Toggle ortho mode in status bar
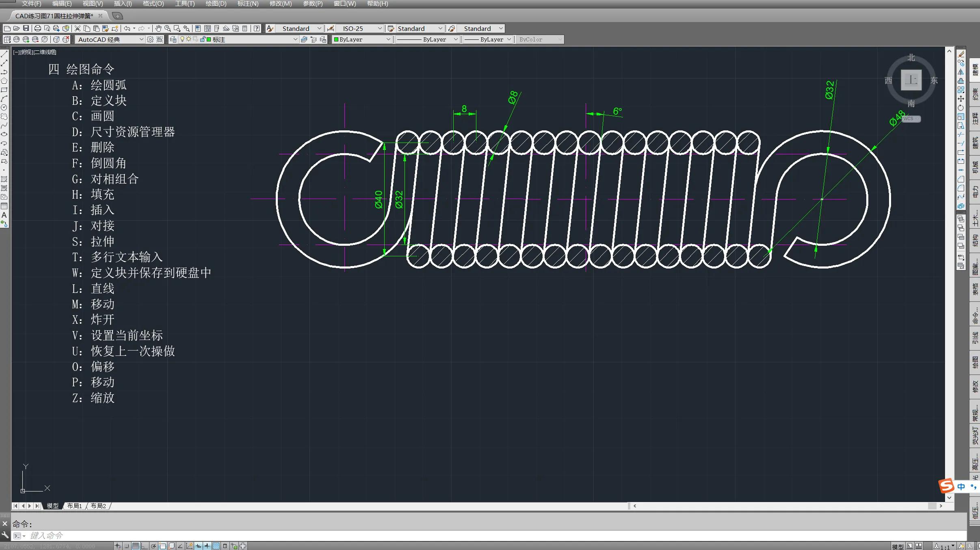 tap(144, 546)
